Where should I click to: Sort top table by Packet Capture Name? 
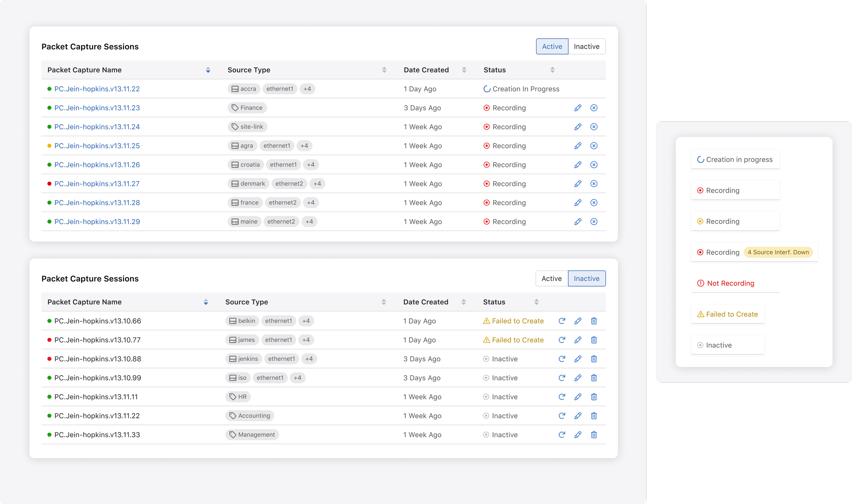coord(208,70)
